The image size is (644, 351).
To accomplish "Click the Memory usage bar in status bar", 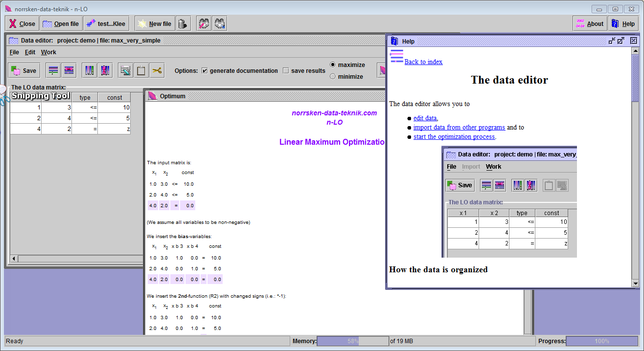I will point(352,341).
